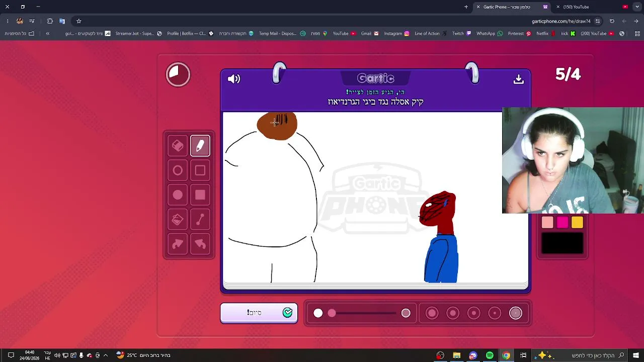Bookmark this page with the star icon
Screen dimensions: 644x362
coord(78,21)
